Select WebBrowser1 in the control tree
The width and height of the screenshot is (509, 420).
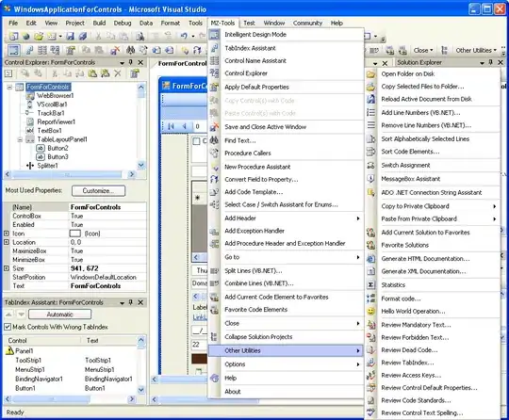point(56,96)
